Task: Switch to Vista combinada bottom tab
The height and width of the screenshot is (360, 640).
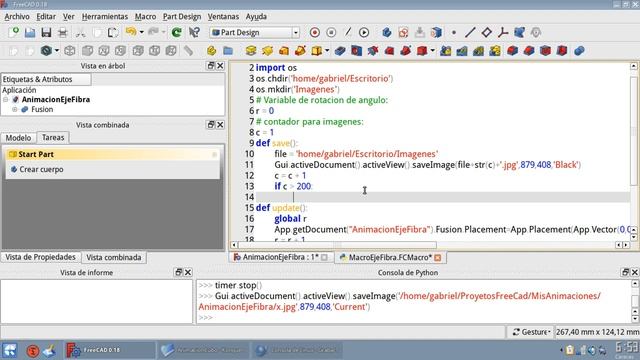Action: pyautogui.click(x=114, y=258)
